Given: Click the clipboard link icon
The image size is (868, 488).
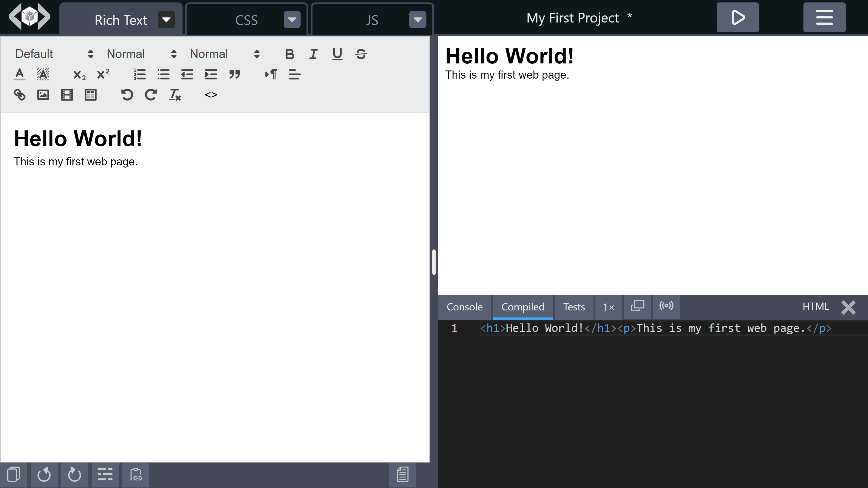Looking at the screenshot, I should tap(135, 474).
